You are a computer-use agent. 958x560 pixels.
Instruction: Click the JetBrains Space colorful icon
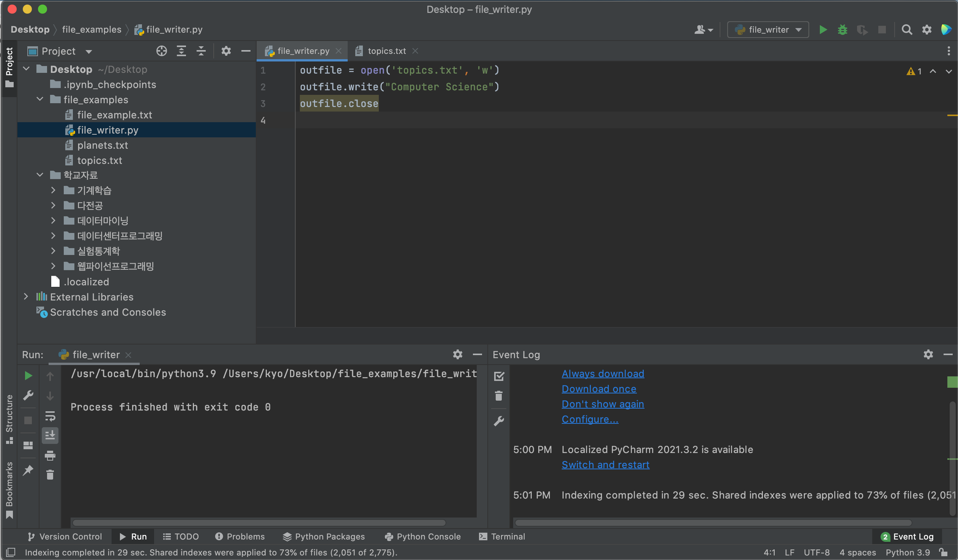tap(947, 30)
